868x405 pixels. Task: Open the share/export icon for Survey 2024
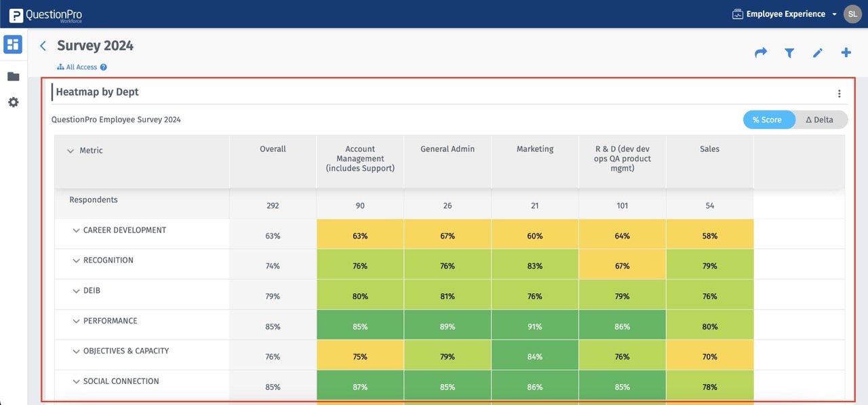point(760,52)
